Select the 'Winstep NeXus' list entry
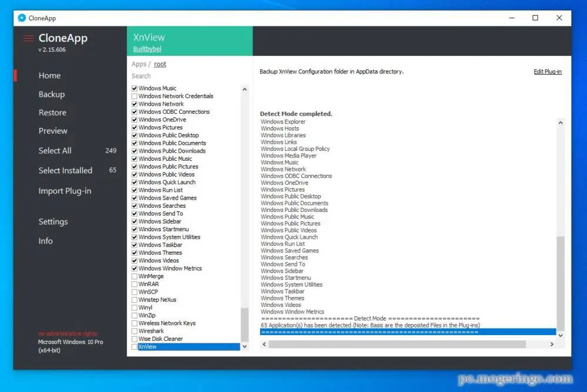Image resolution: width=587 pixels, height=392 pixels. tap(157, 300)
